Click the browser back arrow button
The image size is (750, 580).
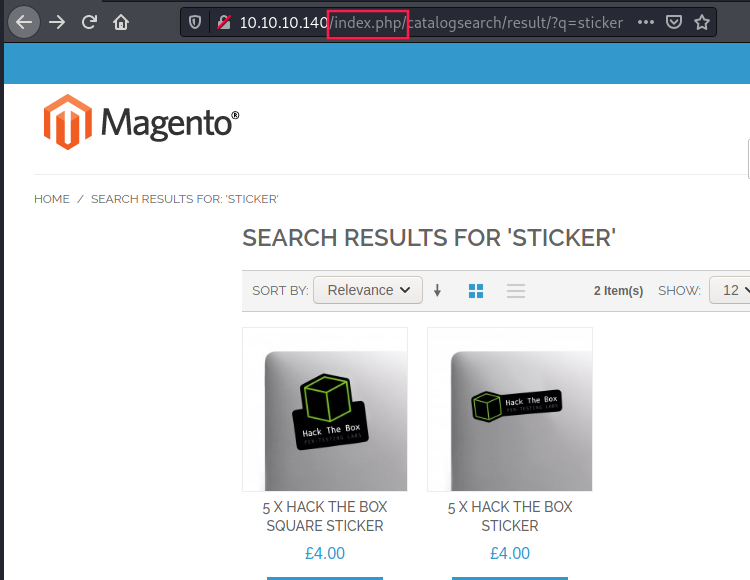[24, 21]
